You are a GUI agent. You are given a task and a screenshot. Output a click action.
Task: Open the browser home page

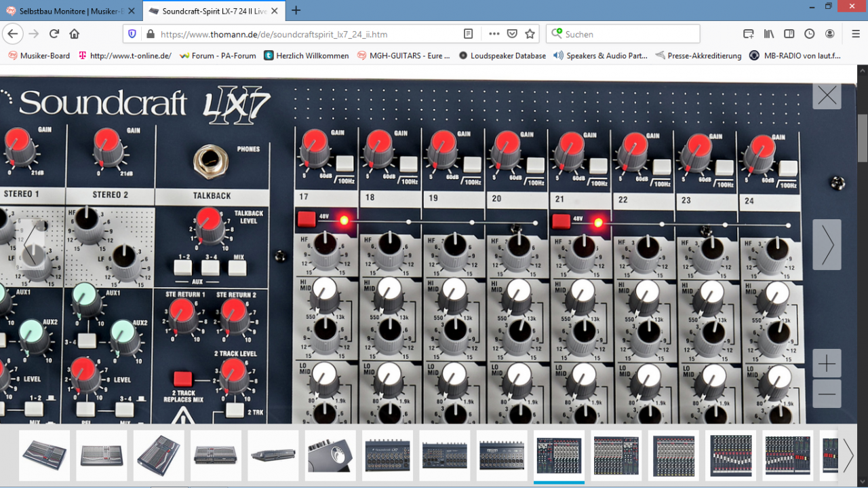point(75,34)
